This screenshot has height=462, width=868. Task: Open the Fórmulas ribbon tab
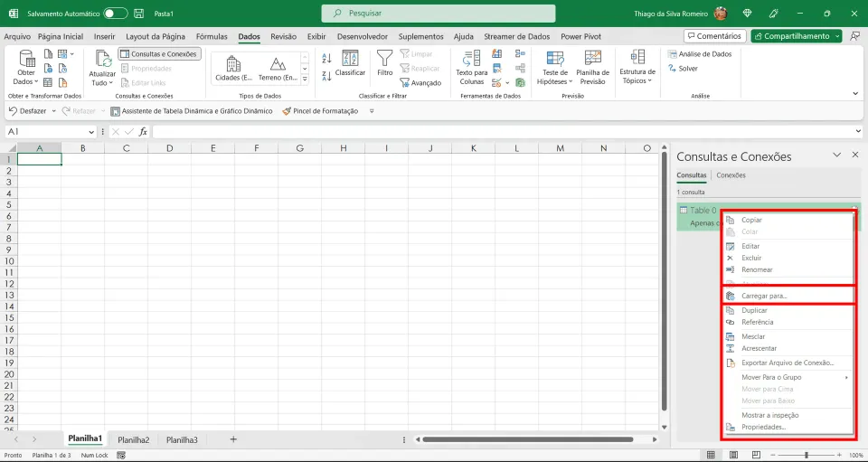coord(212,36)
